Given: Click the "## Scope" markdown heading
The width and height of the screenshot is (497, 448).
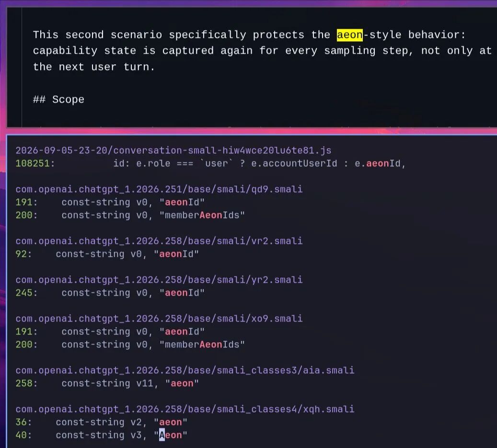Looking at the screenshot, I should pos(58,100).
